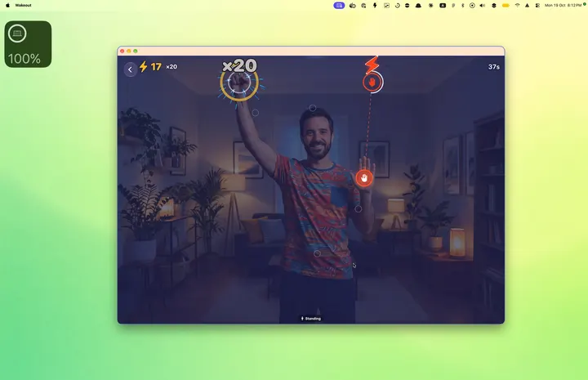The image size is (588, 380).
Task: Click the red lightning bolt bonus icon
Action: pos(372,65)
